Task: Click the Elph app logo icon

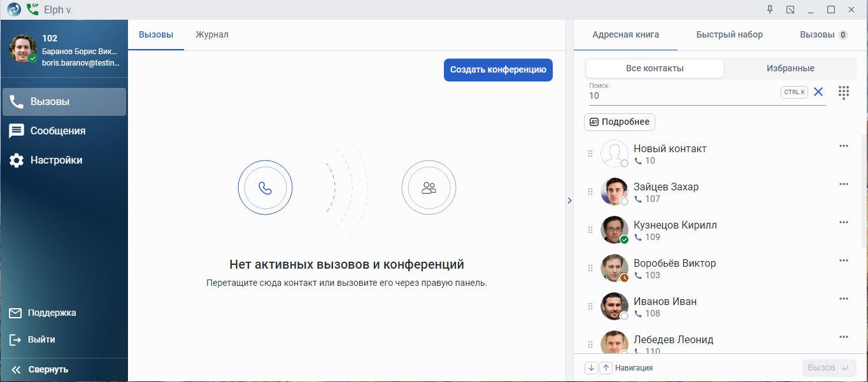Action: click(13, 10)
